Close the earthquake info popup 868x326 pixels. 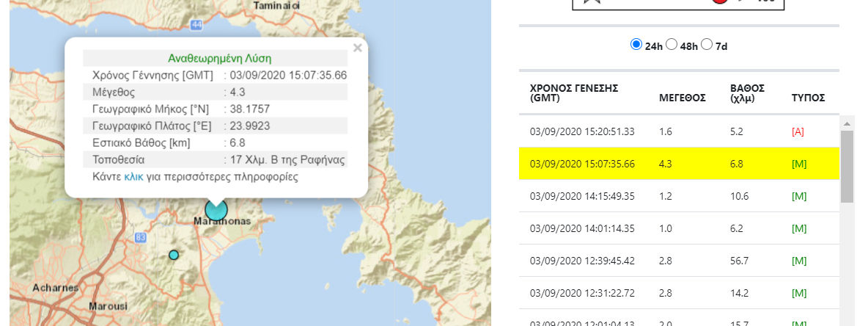357,48
